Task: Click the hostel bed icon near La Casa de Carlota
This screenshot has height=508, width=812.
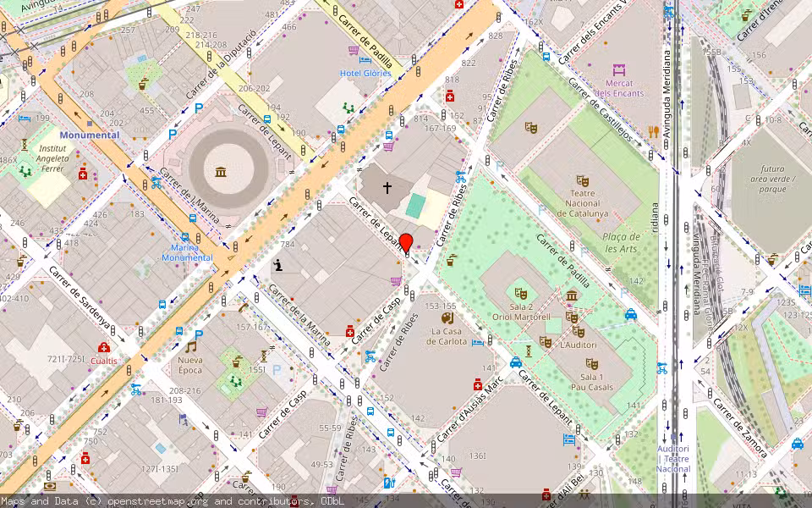Action: 476,343
